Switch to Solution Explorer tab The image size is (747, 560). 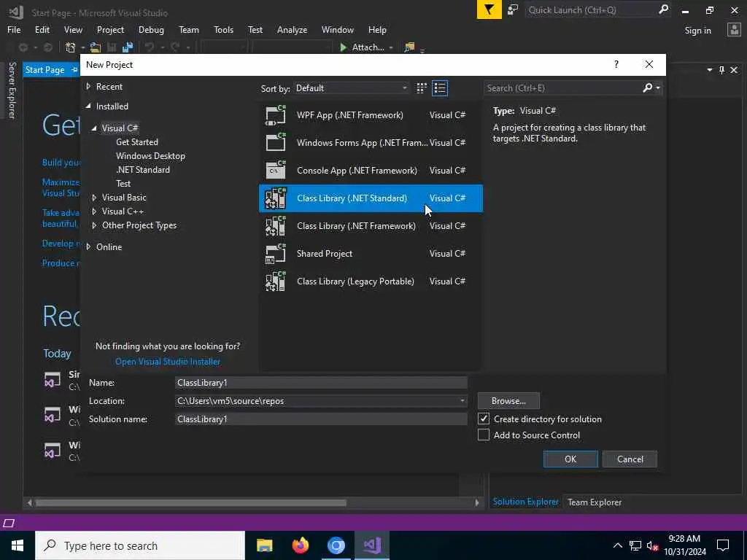tap(525, 502)
